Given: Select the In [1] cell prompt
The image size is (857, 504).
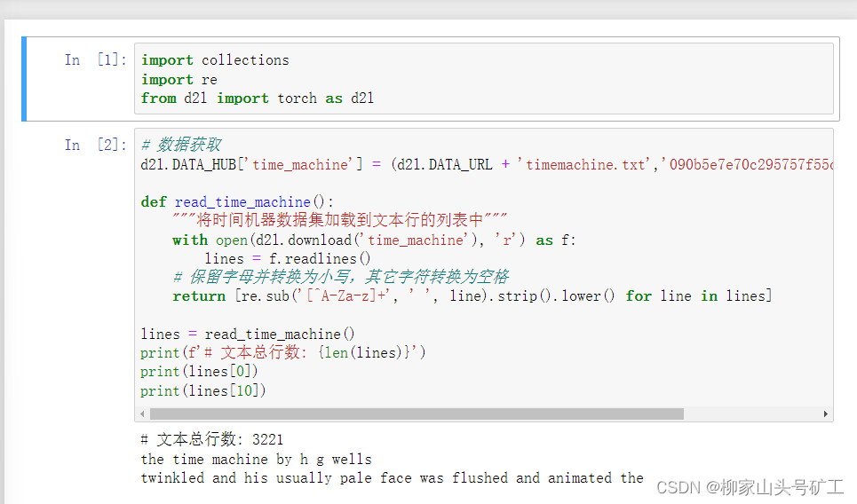Looking at the screenshot, I should (96, 60).
